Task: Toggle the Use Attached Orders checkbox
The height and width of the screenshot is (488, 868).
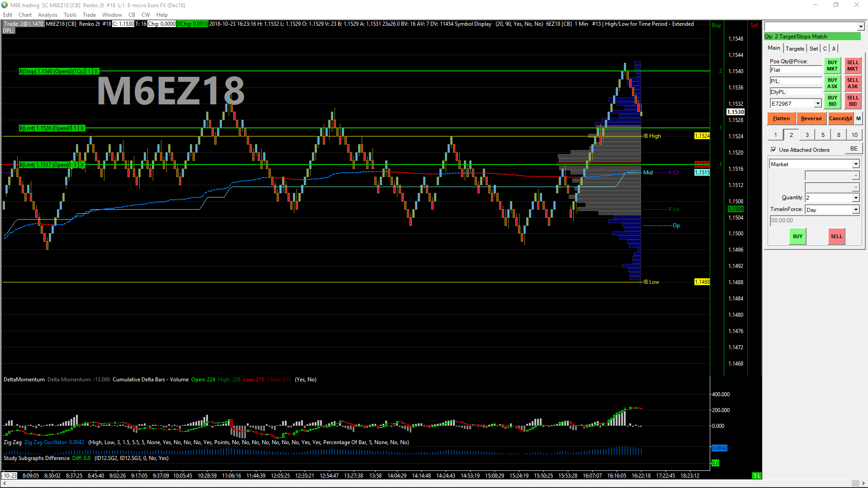Action: (x=774, y=150)
